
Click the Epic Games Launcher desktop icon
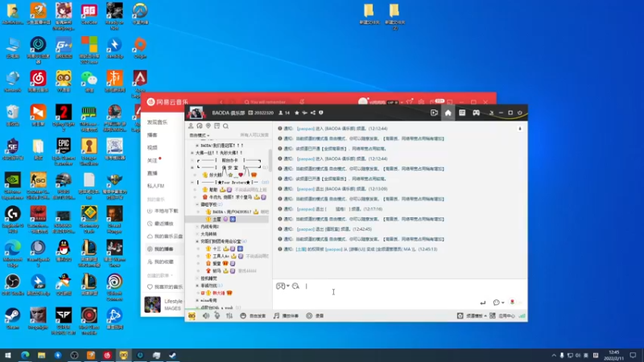point(64,151)
